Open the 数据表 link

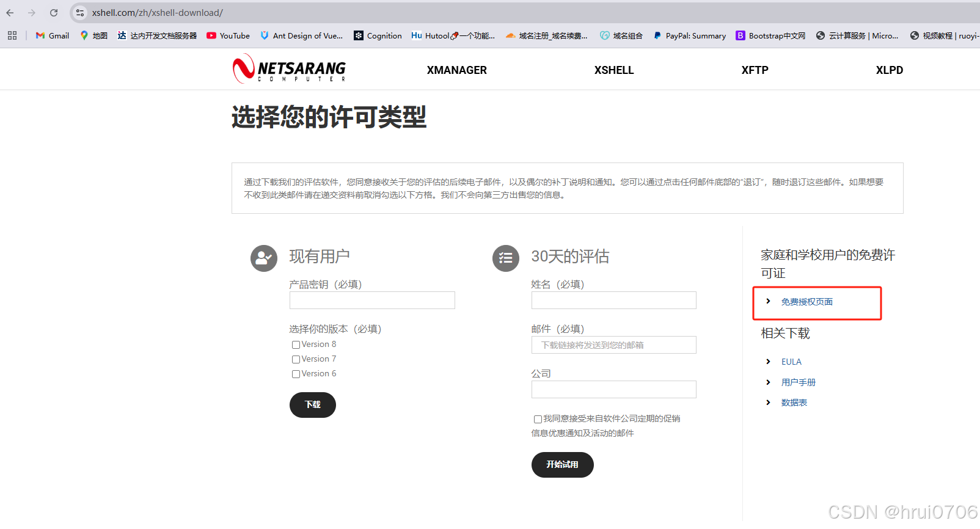[x=794, y=403]
